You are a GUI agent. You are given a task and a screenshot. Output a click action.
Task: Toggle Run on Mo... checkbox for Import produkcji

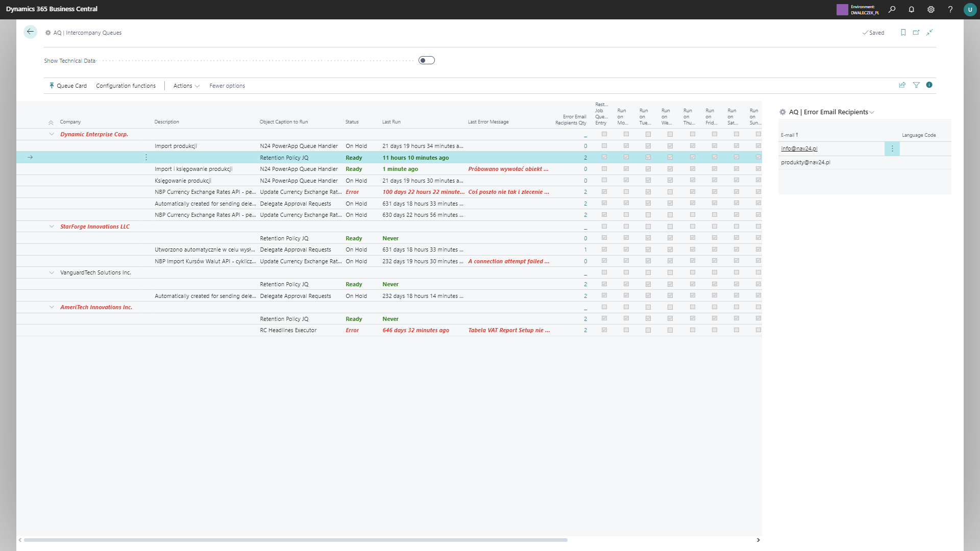(x=626, y=146)
